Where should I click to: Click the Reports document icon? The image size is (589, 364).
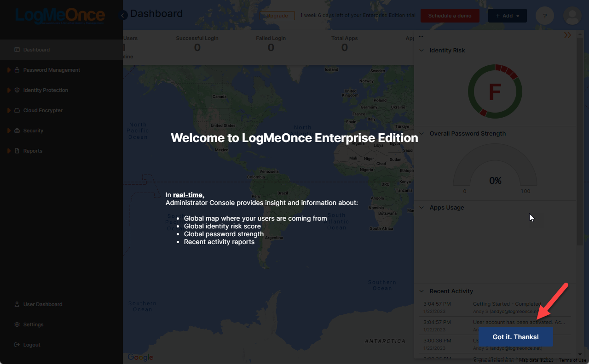(x=17, y=151)
